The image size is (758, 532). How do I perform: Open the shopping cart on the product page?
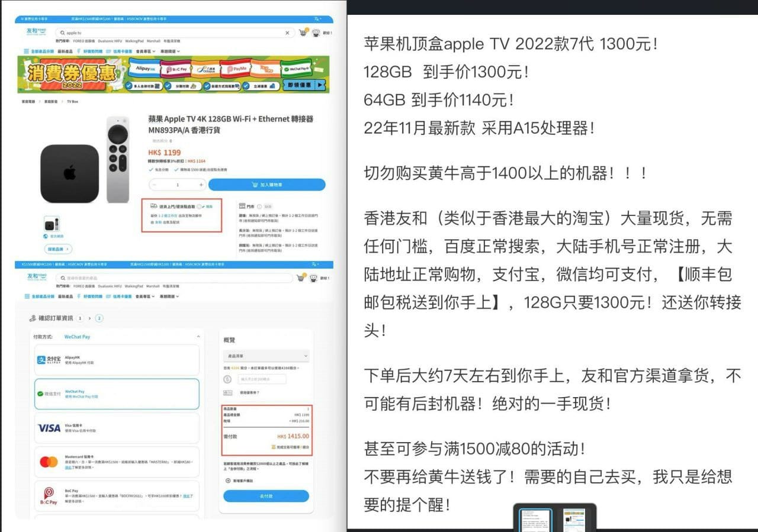(x=303, y=33)
